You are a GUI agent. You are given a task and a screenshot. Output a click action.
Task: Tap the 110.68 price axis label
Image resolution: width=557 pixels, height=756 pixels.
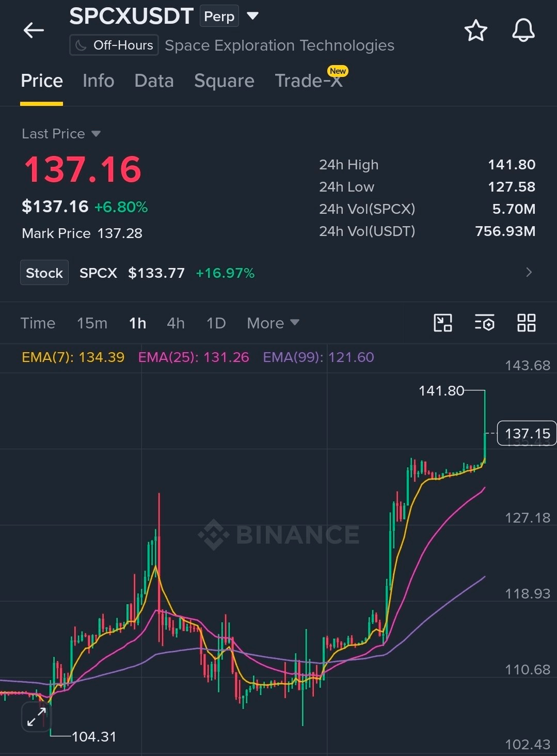[528, 670]
